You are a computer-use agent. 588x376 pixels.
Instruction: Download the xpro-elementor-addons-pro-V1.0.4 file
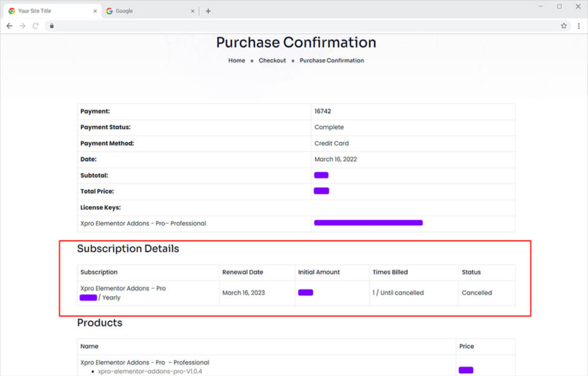tap(150, 371)
